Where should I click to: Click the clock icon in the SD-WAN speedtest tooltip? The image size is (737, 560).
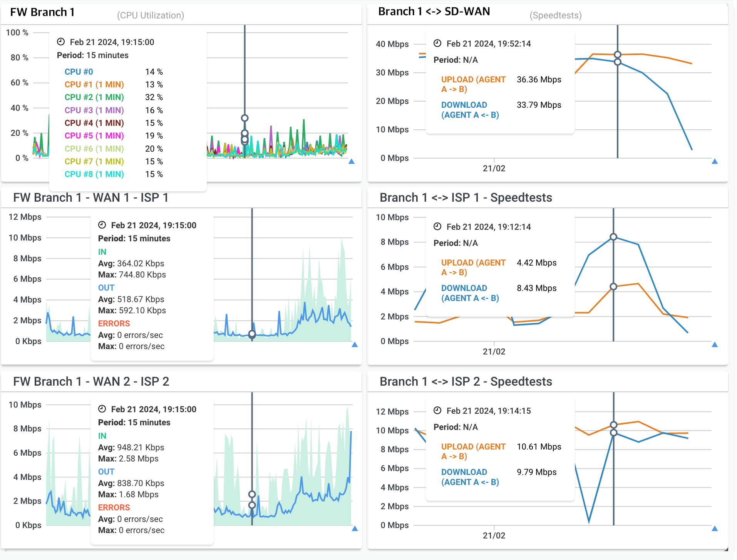(x=437, y=43)
